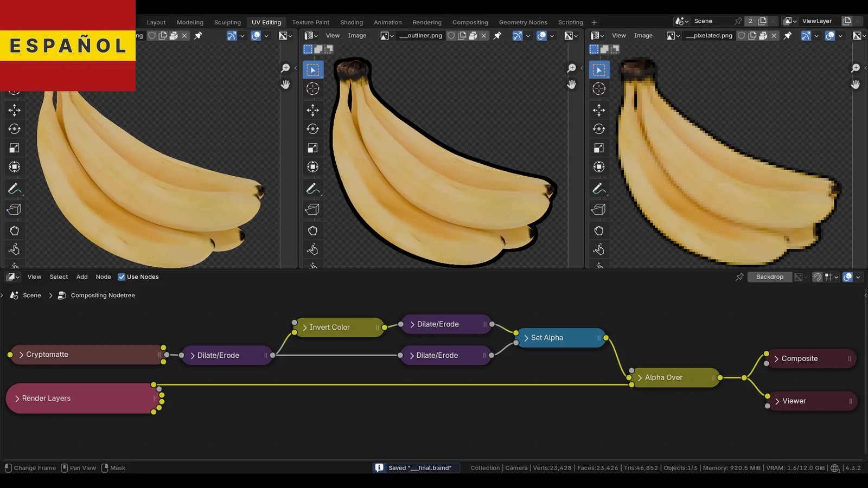Click the Scale tool in the outliner.png editor
The image size is (868, 488).
coord(312,148)
